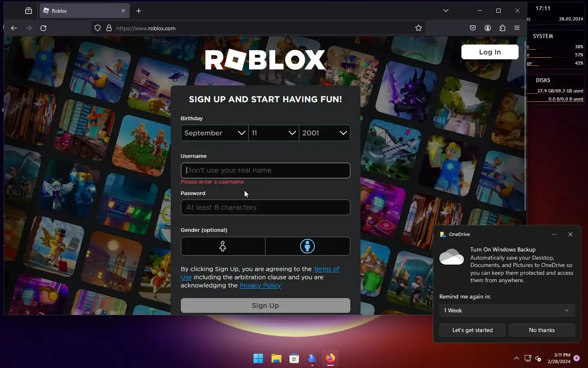
Task: Open the Pocket save icon
Action: [473, 28]
